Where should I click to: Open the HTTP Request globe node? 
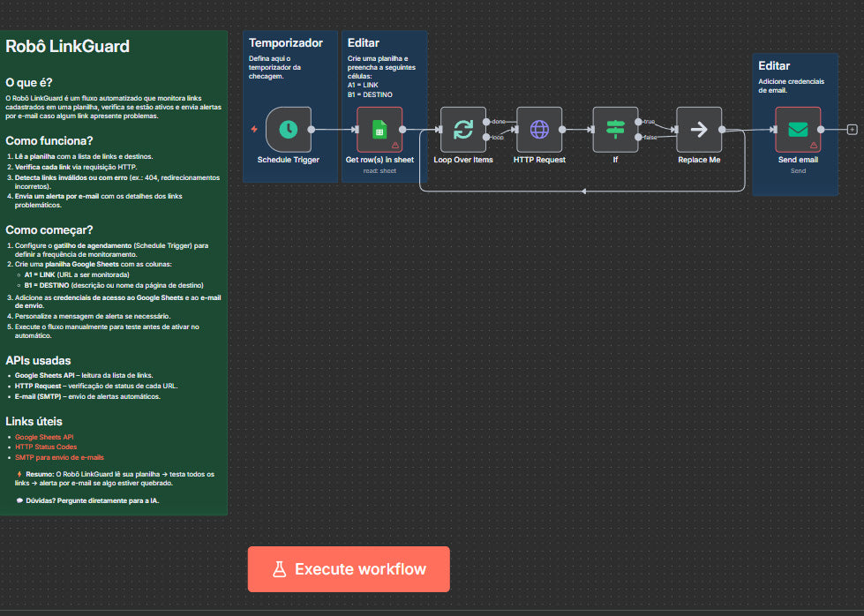tap(538, 130)
